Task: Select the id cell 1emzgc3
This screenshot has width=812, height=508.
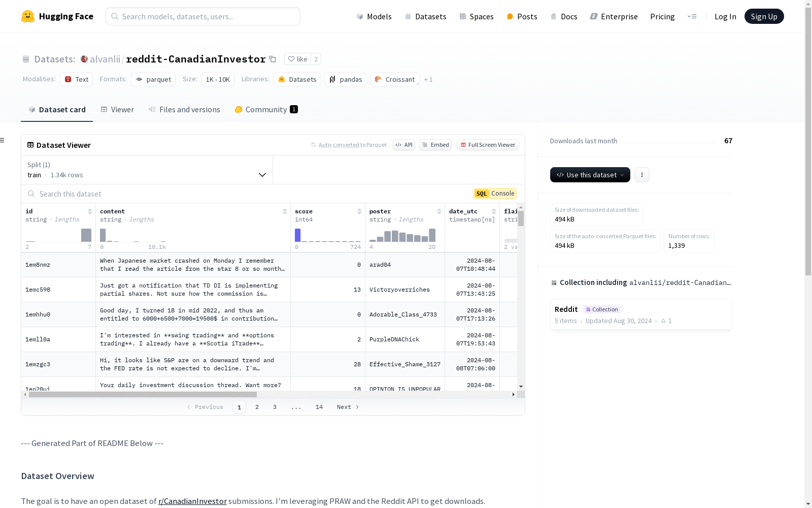Action: [58, 364]
